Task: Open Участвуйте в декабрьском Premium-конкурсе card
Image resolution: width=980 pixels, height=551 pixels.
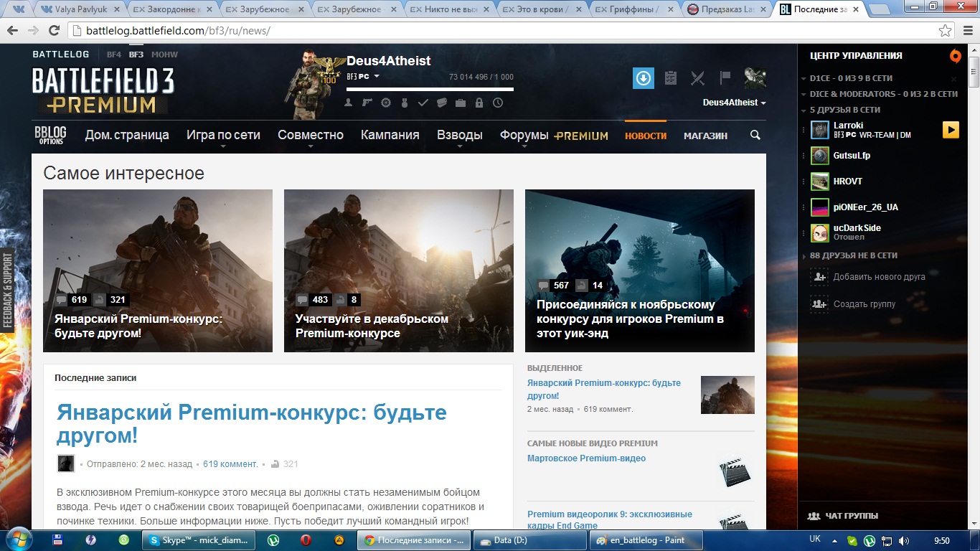Action: [x=399, y=270]
